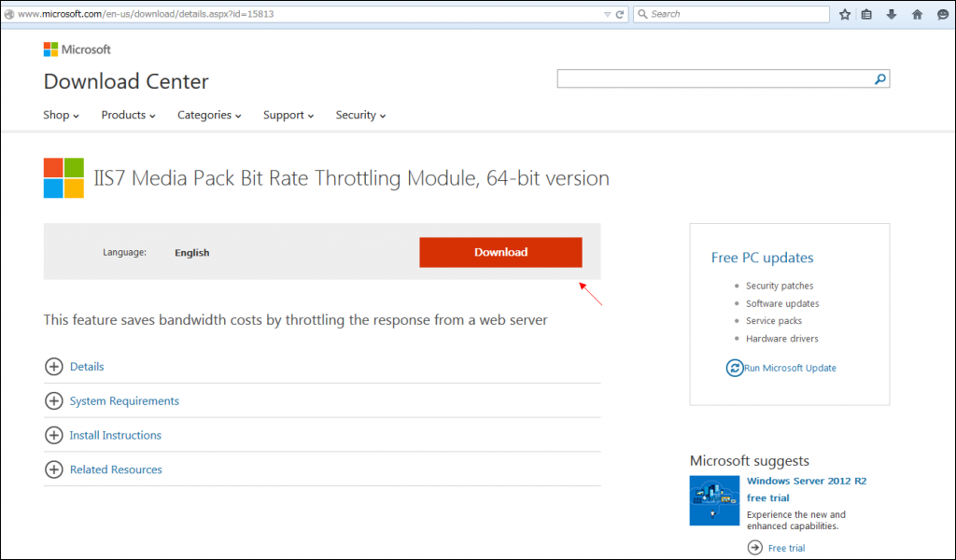Expand the Related Resources section
956x560 pixels.
coord(53,469)
